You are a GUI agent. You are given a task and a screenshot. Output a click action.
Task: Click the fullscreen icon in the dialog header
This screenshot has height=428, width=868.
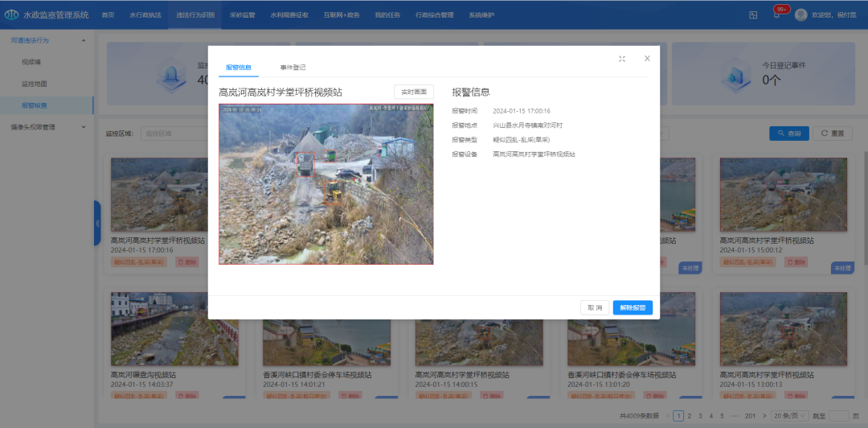tap(622, 59)
